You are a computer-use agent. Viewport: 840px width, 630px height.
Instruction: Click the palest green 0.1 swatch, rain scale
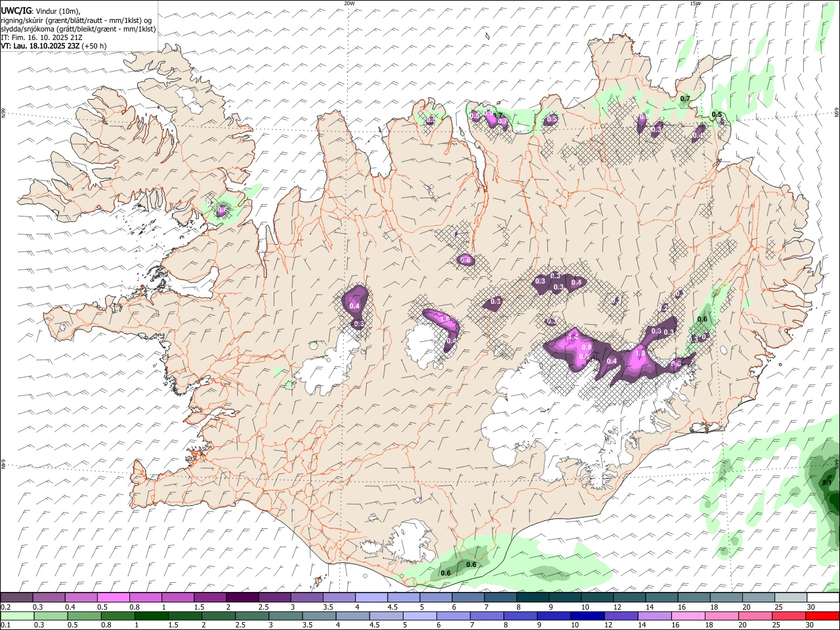click(x=17, y=616)
